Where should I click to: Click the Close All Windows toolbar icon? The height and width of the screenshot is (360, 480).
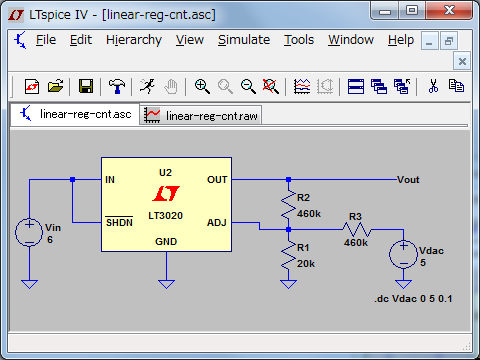coord(402,87)
